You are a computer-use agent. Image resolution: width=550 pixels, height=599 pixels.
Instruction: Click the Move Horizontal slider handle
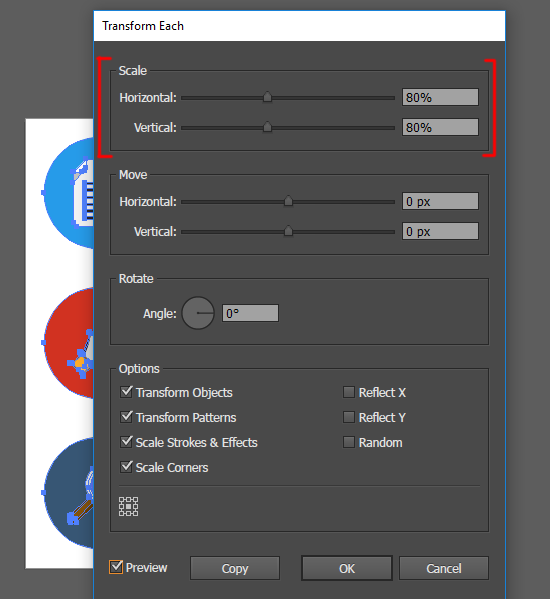click(x=288, y=201)
